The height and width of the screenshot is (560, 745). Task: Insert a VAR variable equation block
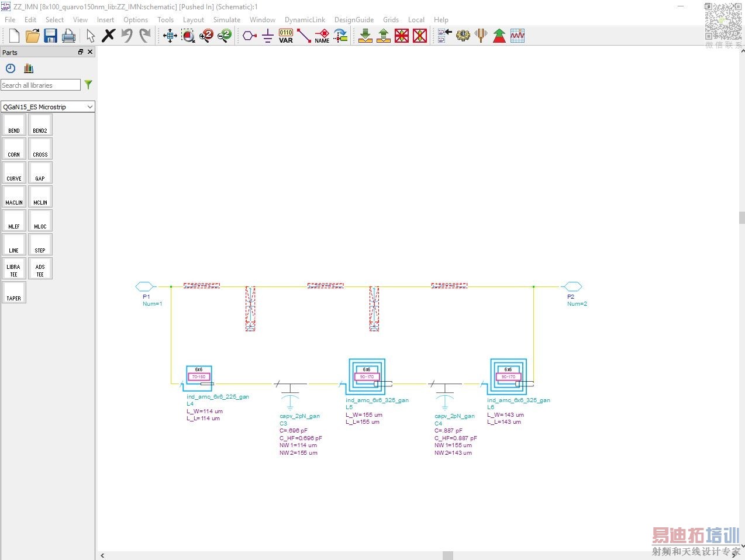286,36
